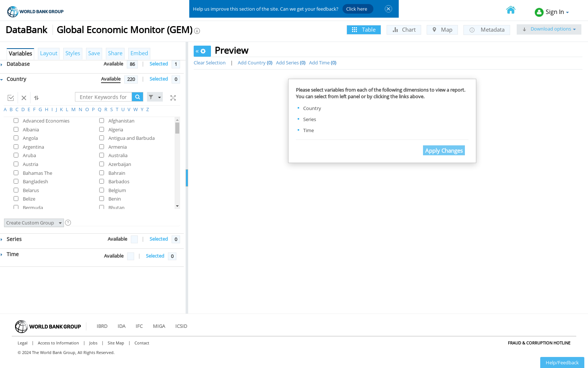Click the invert selection icon
Screen dimensions: 588x368
coord(36,98)
